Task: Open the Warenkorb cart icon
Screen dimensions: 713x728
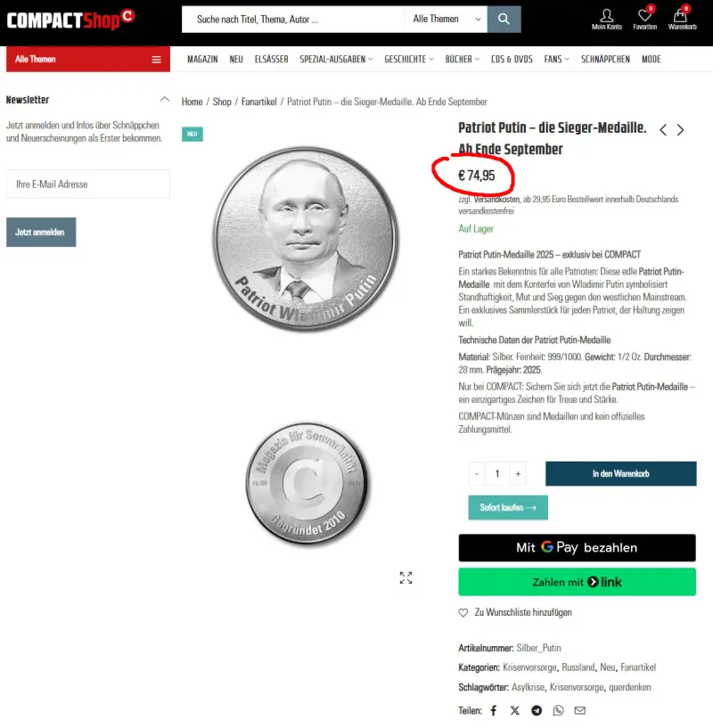Action: click(682, 19)
